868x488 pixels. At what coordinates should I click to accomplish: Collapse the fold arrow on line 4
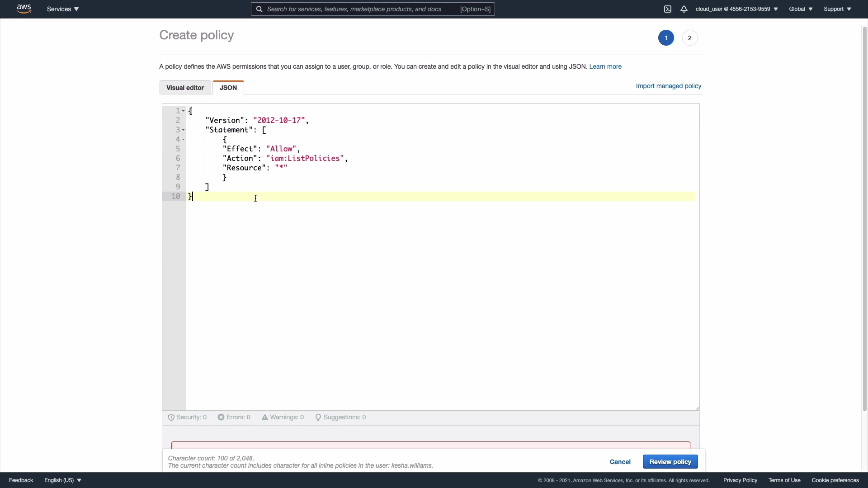184,140
